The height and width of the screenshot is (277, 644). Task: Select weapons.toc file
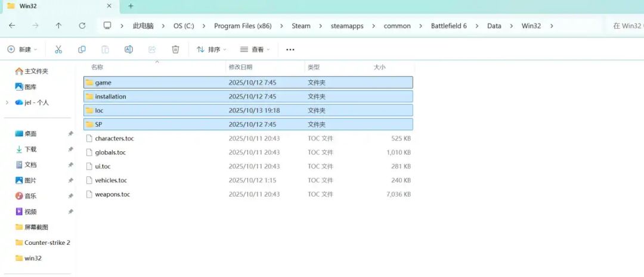[x=248, y=194]
